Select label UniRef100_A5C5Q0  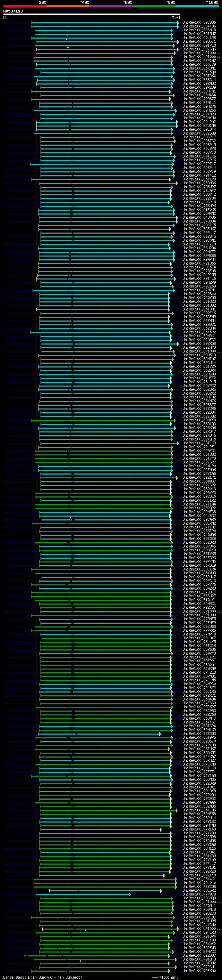[x=199, y=72]
